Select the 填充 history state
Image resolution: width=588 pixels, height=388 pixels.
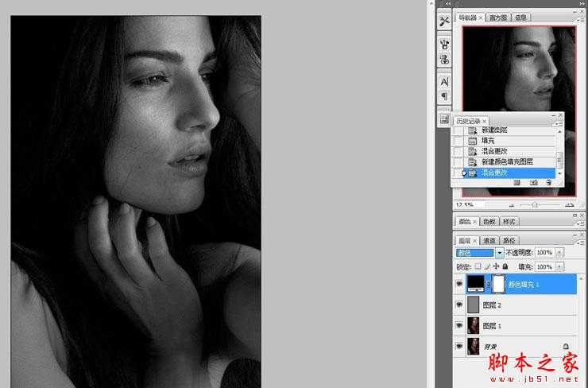coord(488,141)
